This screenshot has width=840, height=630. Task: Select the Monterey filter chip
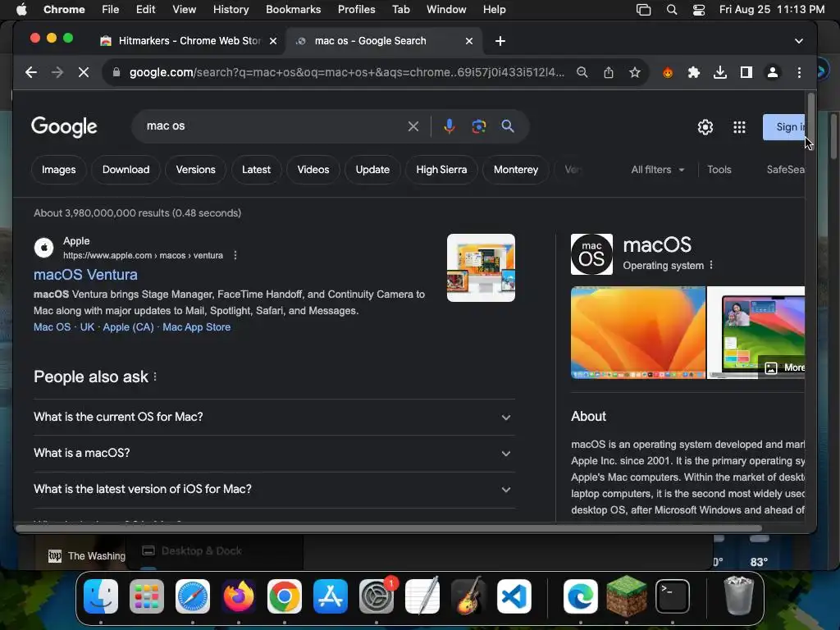tap(516, 170)
